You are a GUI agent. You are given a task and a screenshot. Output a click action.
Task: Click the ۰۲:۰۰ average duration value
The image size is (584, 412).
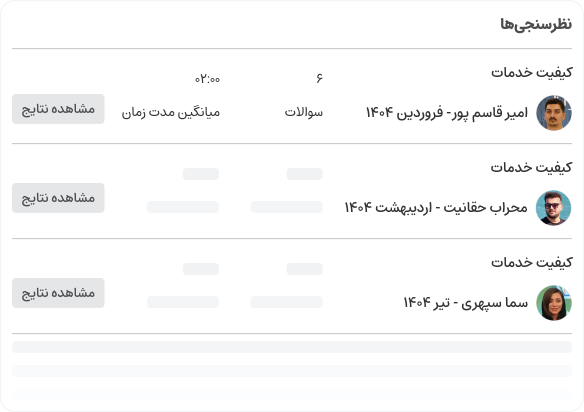pos(207,79)
